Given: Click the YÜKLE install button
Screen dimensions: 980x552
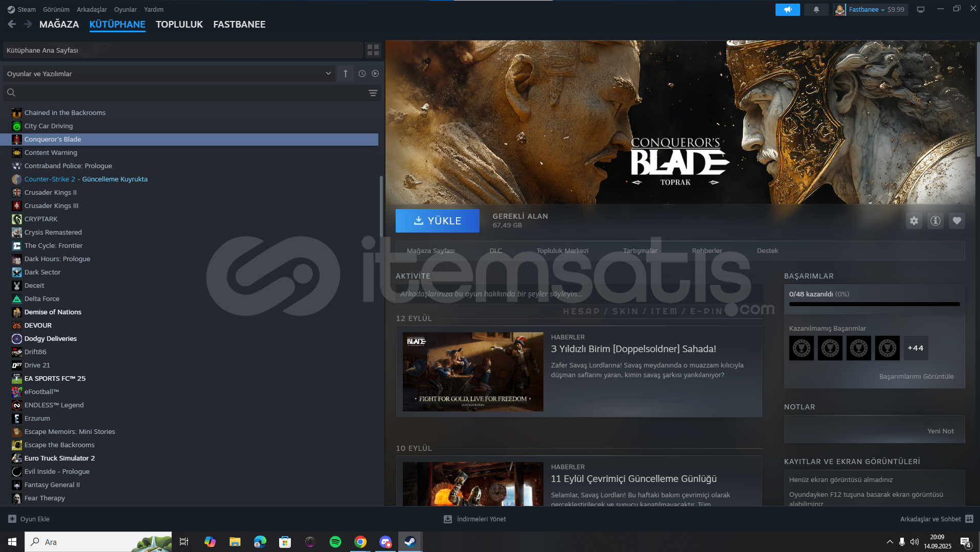Looking at the screenshot, I should click(x=438, y=221).
